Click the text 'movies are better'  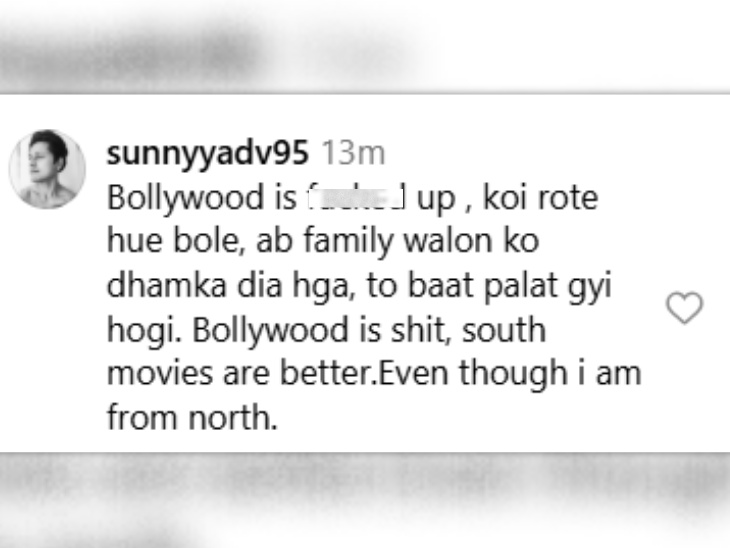pyautogui.click(x=240, y=373)
